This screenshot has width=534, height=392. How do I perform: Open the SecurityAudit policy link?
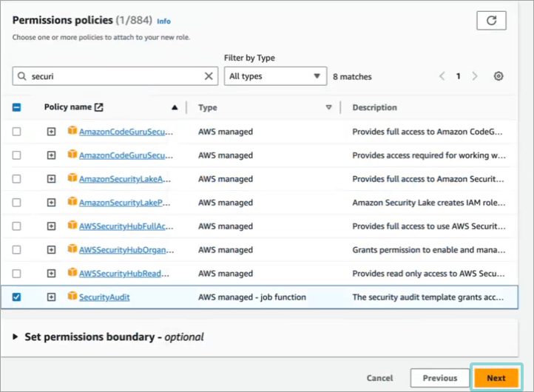pos(104,297)
